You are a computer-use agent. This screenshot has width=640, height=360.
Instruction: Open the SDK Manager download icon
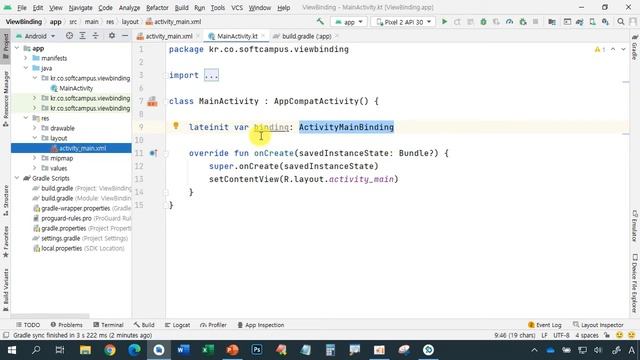[605, 22]
